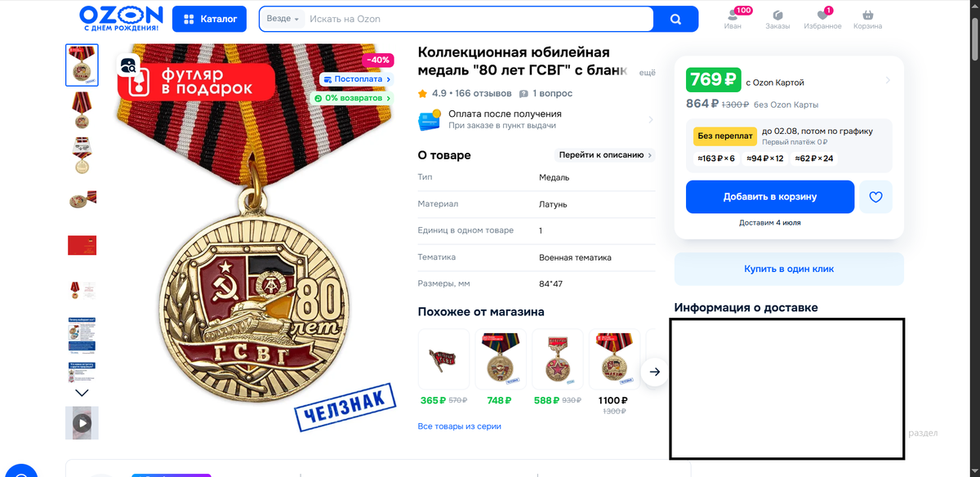Click the visual search icon on product photo

click(x=128, y=66)
